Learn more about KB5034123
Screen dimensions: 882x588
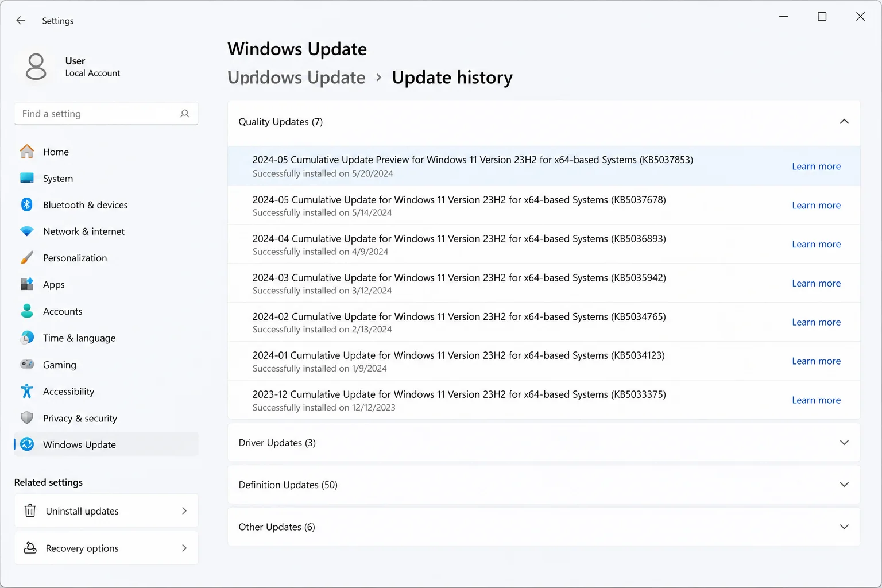816,361
